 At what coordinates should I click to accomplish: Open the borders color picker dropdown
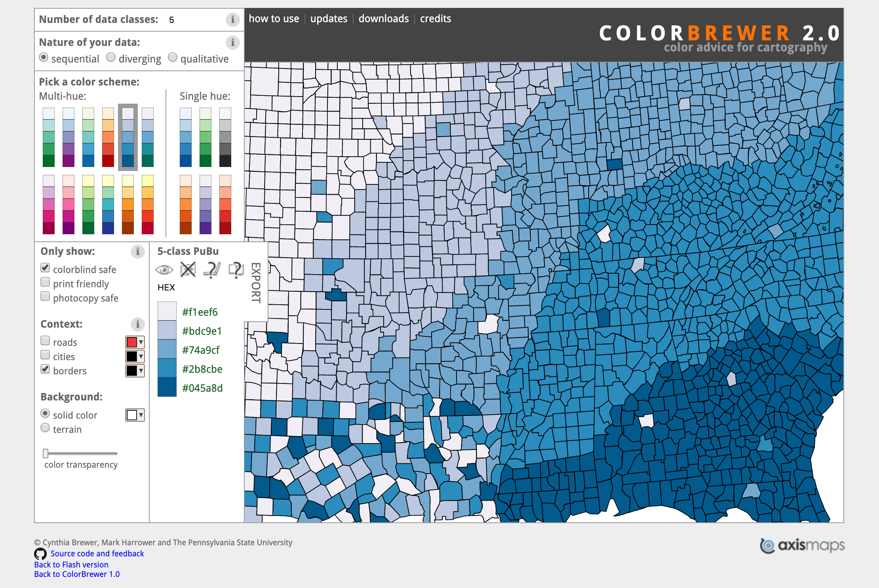tap(135, 371)
